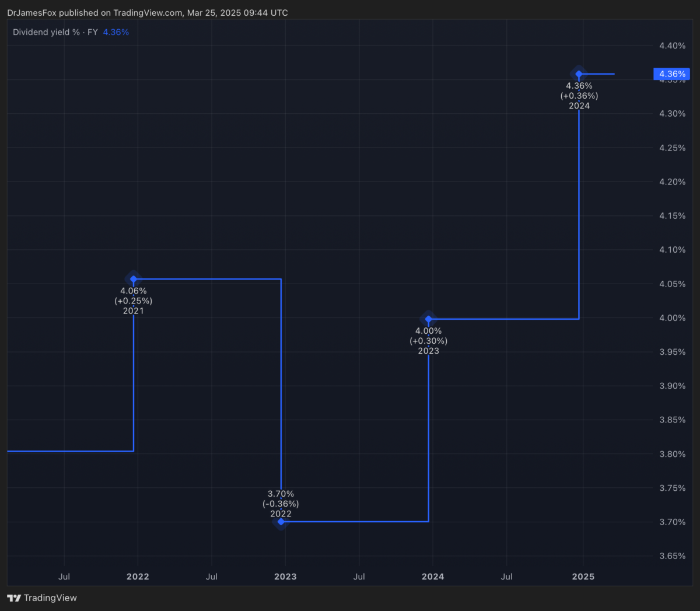The height and width of the screenshot is (611, 700).
Task: Click the 3.70% tick on yield axis
Action: 672,522
